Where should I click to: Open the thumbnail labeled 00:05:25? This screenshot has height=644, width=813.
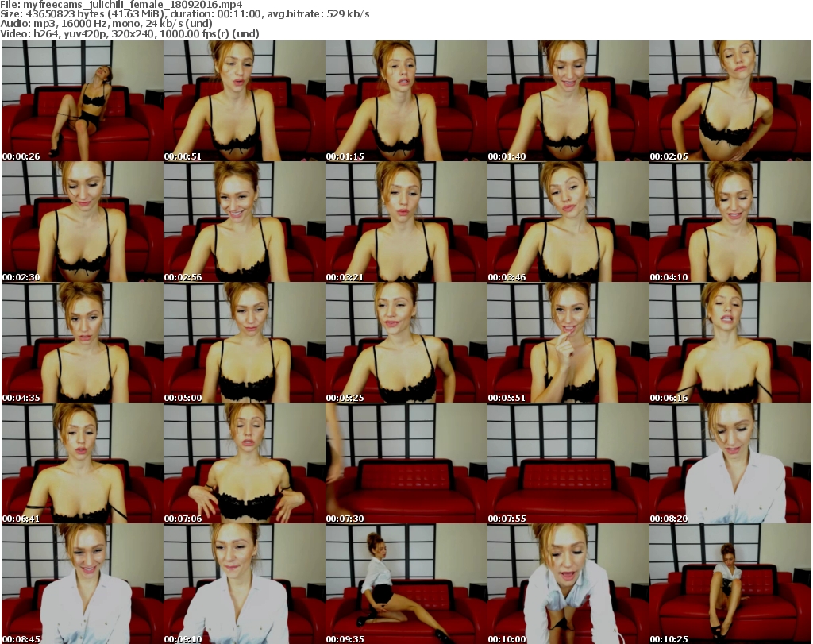pos(406,343)
